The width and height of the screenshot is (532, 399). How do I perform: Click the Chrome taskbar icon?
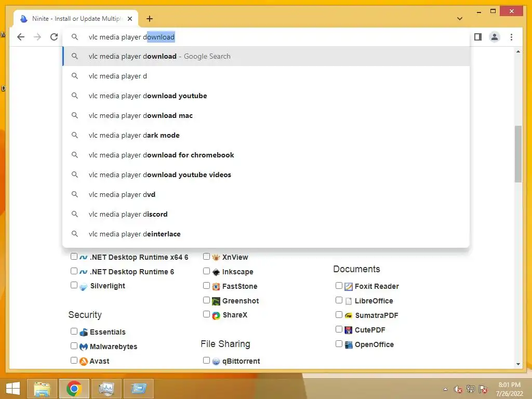pyautogui.click(x=74, y=389)
